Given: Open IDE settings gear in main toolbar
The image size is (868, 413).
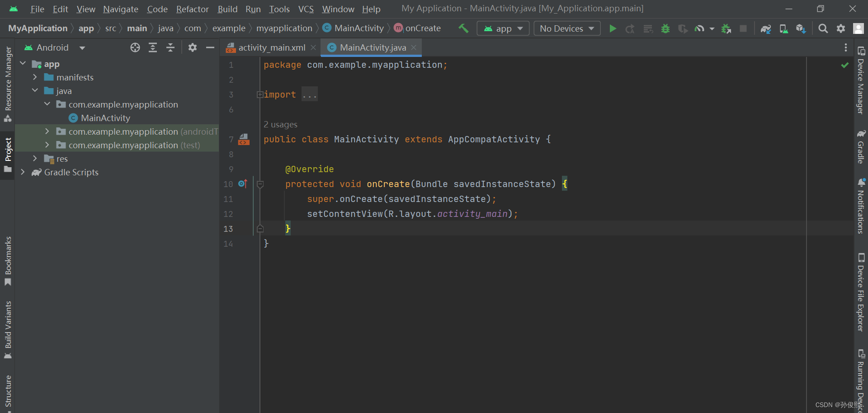Looking at the screenshot, I should tap(841, 28).
